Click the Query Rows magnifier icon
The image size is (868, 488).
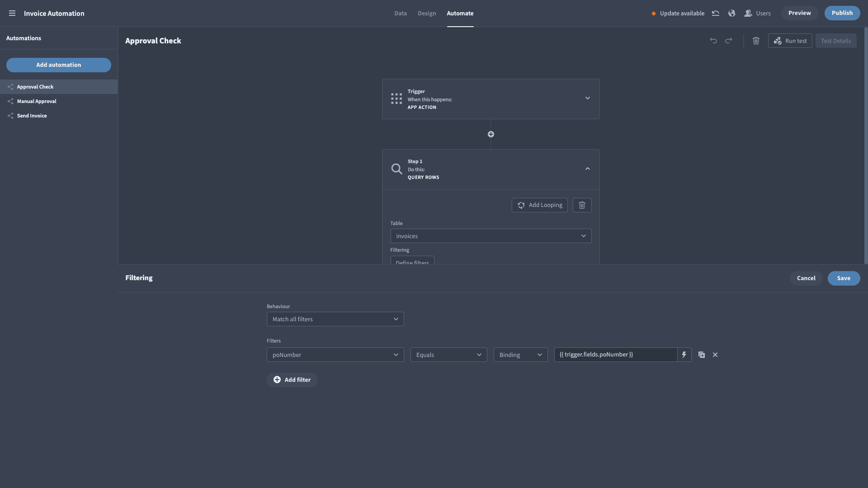pos(396,169)
